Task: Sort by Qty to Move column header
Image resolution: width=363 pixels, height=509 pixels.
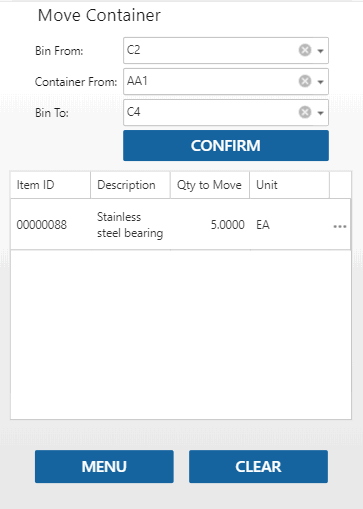Action: click(210, 185)
